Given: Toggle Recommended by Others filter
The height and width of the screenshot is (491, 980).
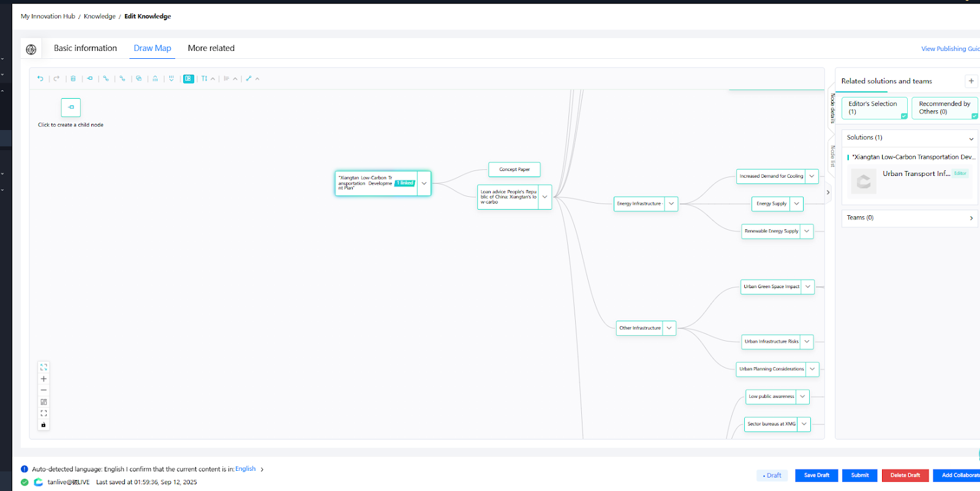Looking at the screenshot, I should coord(944,108).
